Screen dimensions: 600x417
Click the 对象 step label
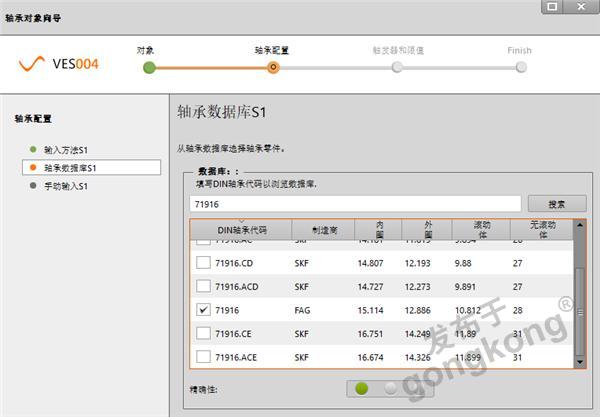[145, 50]
